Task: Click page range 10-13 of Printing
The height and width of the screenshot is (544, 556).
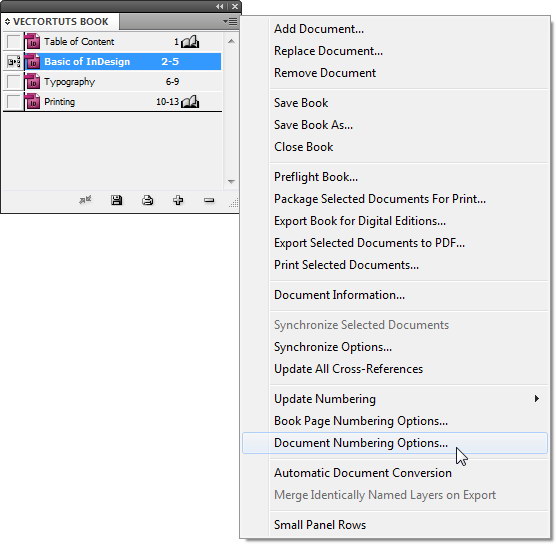Action: pyautogui.click(x=167, y=102)
